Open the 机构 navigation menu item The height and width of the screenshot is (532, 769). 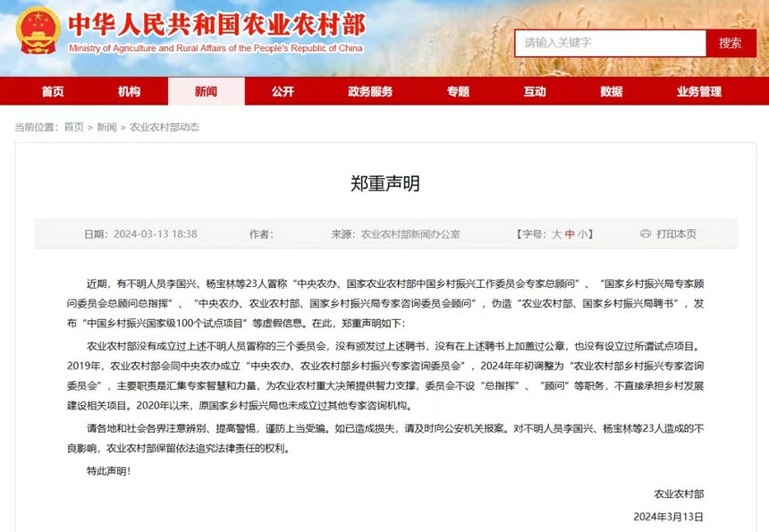pos(130,91)
